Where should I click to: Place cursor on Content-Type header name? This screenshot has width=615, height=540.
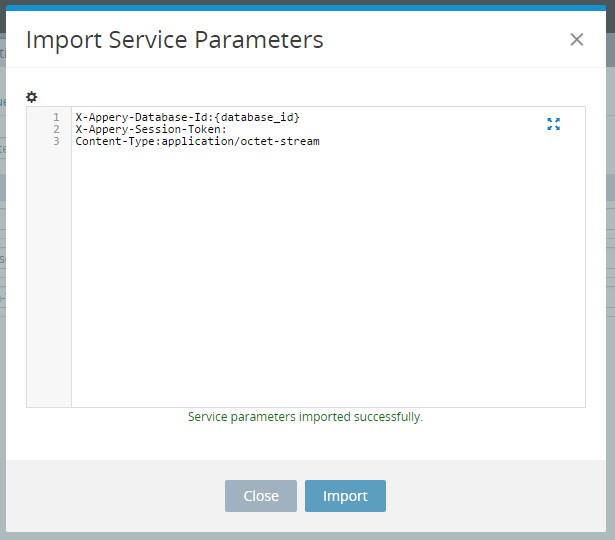click(x=115, y=141)
